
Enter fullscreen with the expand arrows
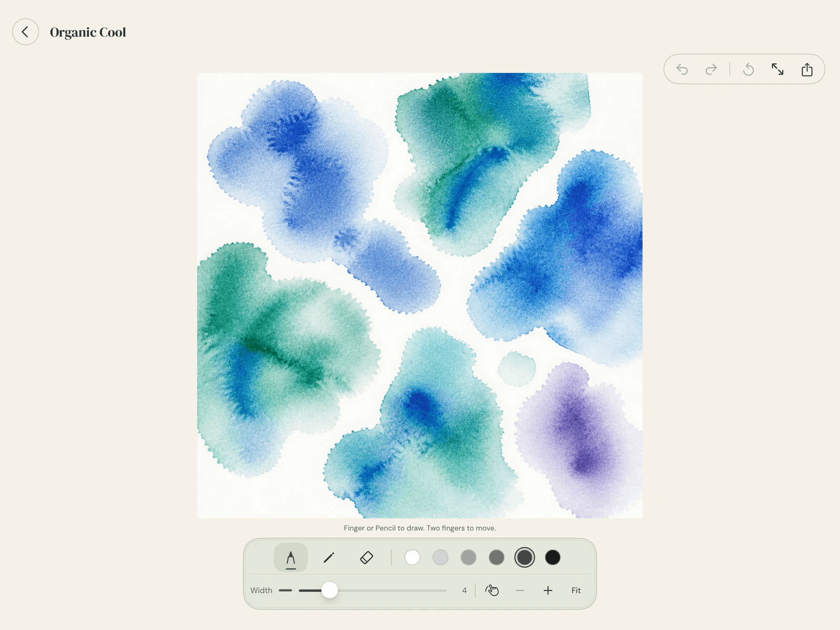point(778,69)
